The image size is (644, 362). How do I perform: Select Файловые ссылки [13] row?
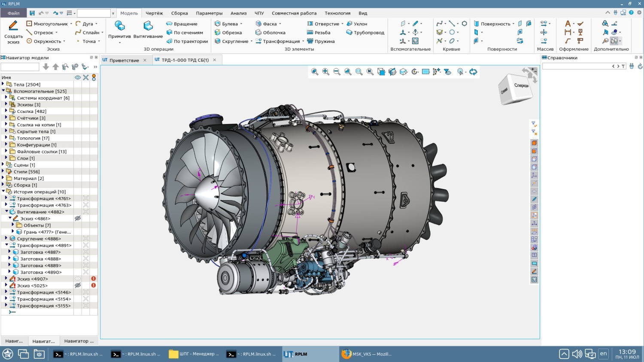coord(38,152)
